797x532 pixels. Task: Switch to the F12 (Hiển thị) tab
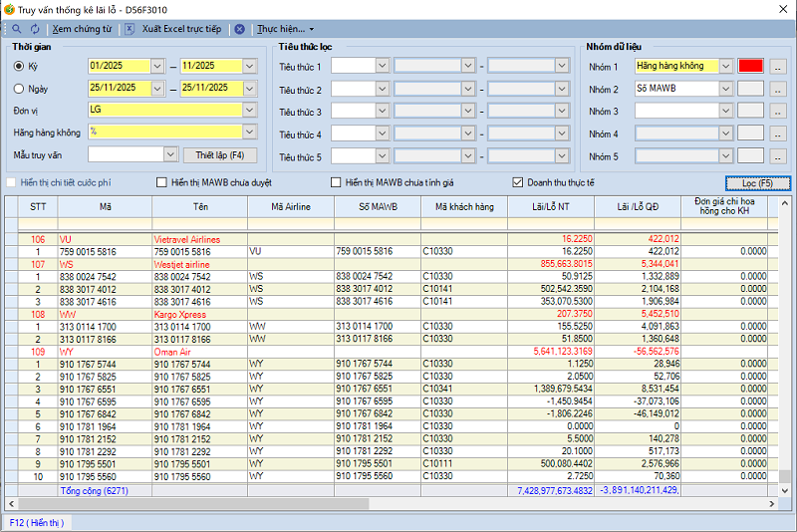click(37, 522)
